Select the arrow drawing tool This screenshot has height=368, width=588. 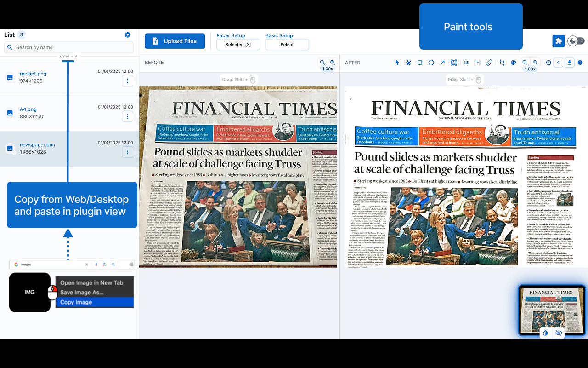tap(442, 63)
